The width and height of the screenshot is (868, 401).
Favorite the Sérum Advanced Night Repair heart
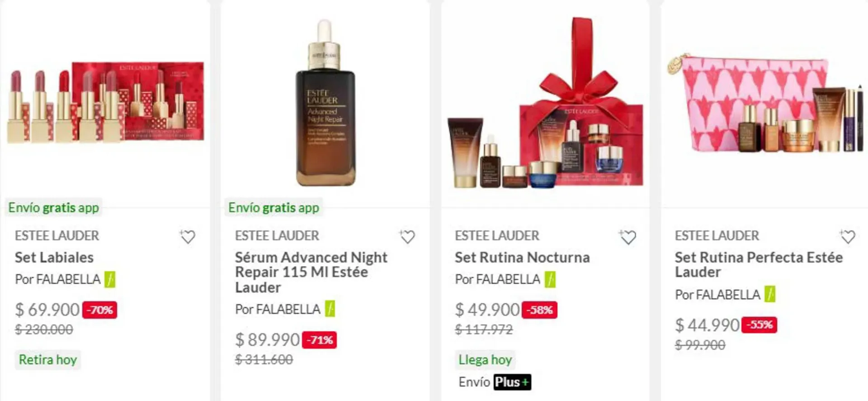click(x=407, y=237)
